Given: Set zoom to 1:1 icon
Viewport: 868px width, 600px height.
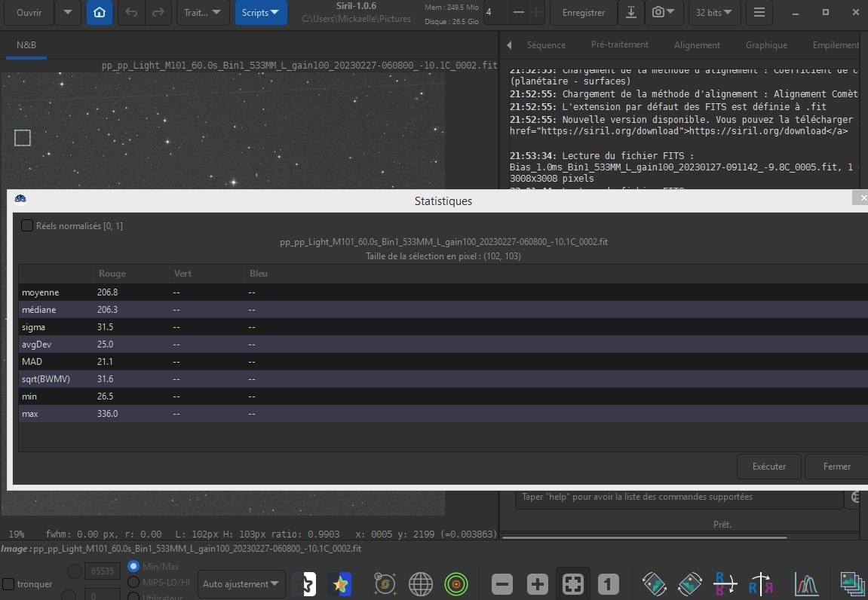Looking at the screenshot, I should 609,584.
